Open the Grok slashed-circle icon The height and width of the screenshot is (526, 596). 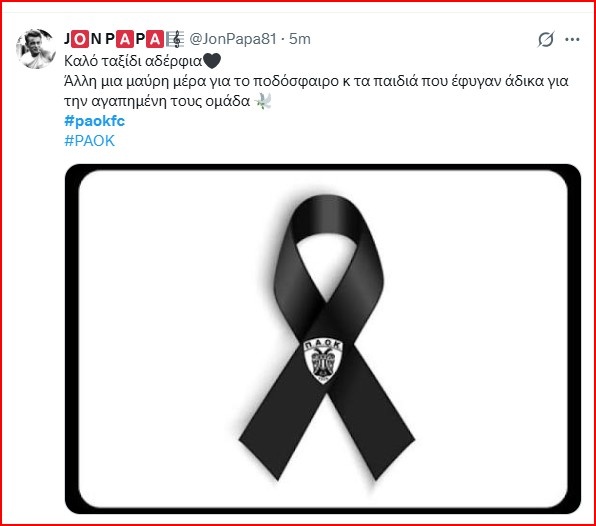[x=545, y=39]
